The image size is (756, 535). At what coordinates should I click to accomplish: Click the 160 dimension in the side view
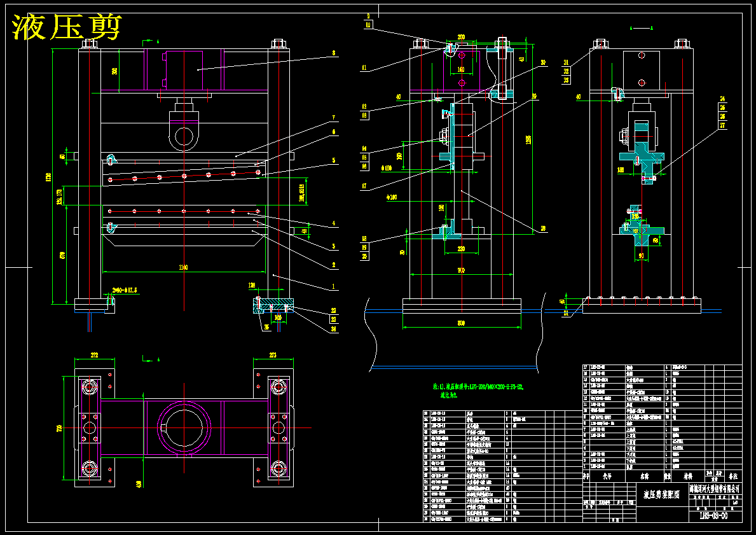click(461, 69)
